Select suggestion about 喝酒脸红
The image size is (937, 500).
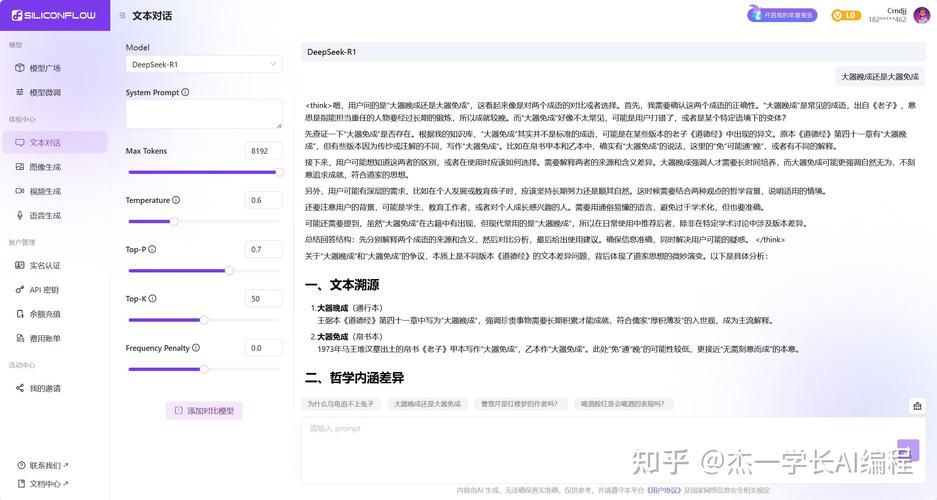[x=623, y=404]
